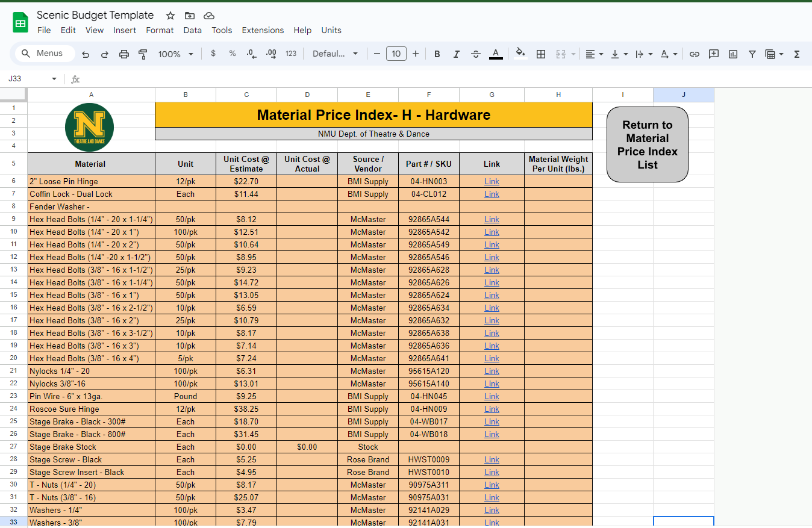Open the Table views icon
Viewport: 812px width, 528px height.
point(774,54)
